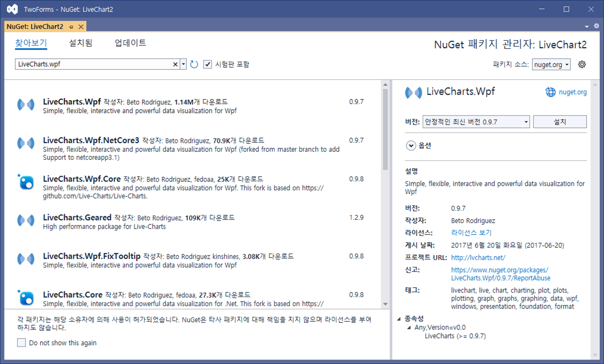Switch to the 업데이트 updates tab
604x364 pixels.
[x=131, y=43]
